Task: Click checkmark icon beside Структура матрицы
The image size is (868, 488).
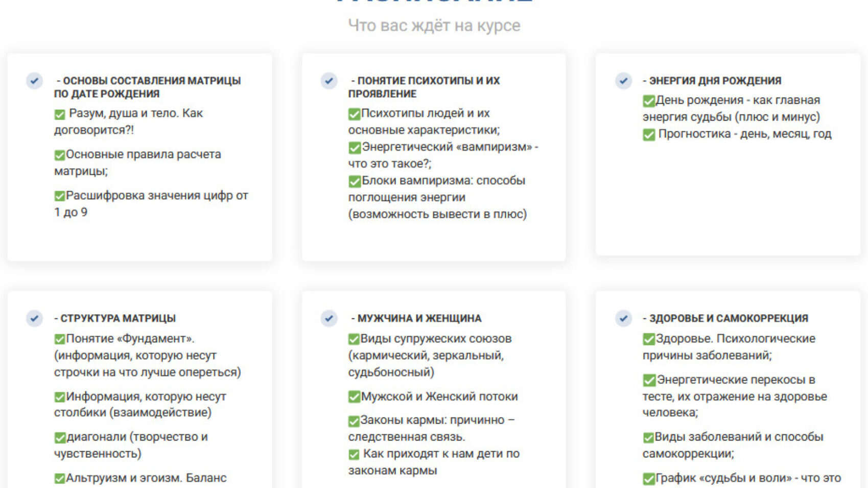Action: pyautogui.click(x=34, y=318)
